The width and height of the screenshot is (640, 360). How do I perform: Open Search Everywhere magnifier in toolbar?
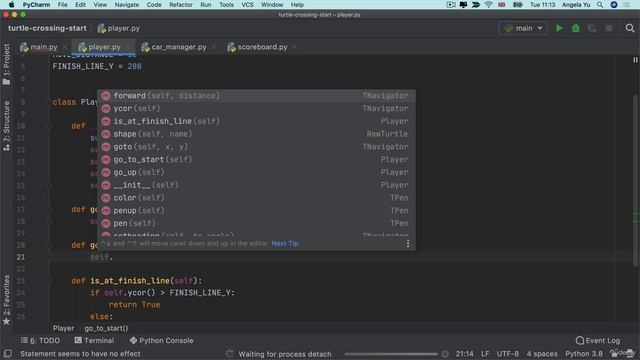pyautogui.click(x=630, y=28)
